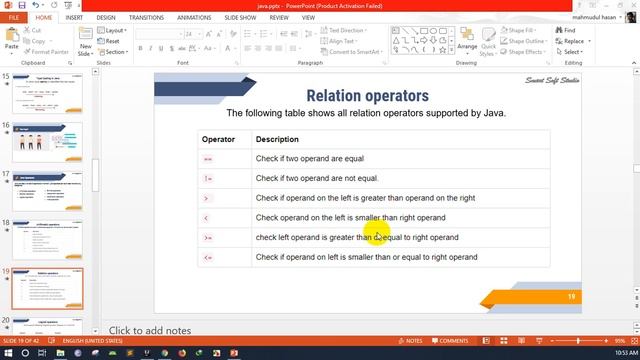The width and height of the screenshot is (640, 360).
Task: Click the Cut scissors command
Action: [33, 30]
